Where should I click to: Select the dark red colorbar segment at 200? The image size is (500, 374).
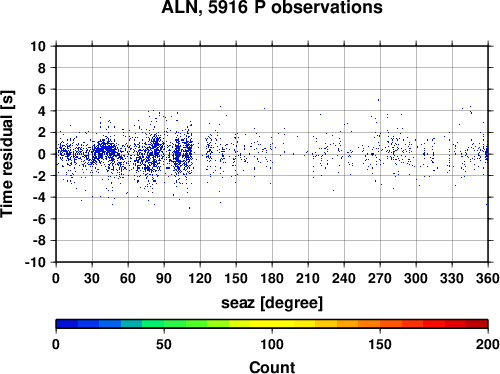(477, 324)
